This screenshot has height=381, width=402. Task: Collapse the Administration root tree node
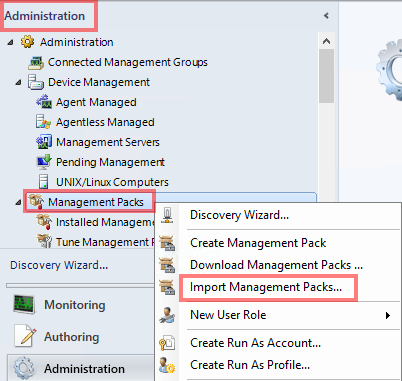point(11,42)
